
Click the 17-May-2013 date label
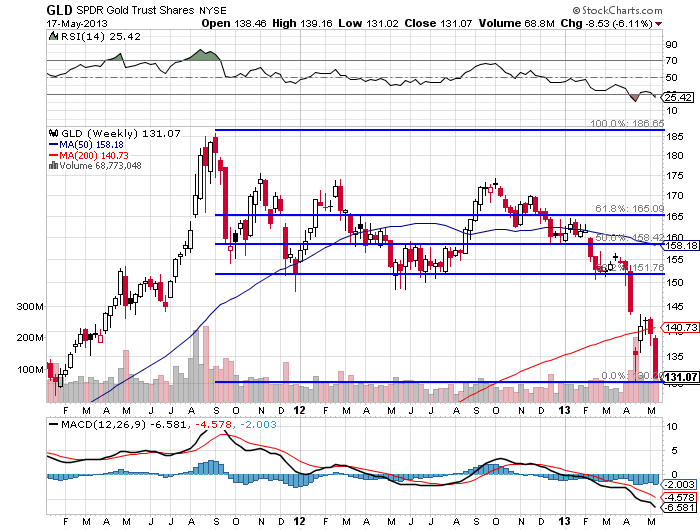[76, 24]
